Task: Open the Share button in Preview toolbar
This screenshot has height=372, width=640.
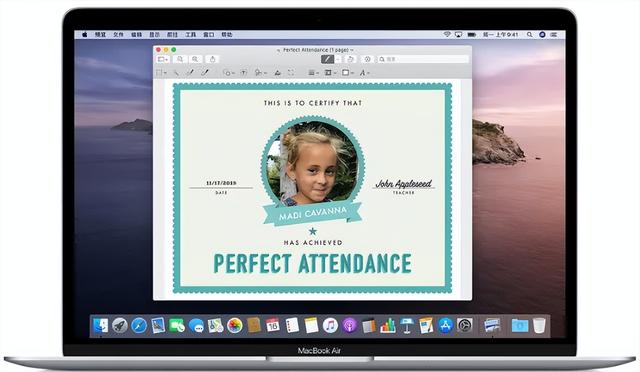Action: [212, 59]
